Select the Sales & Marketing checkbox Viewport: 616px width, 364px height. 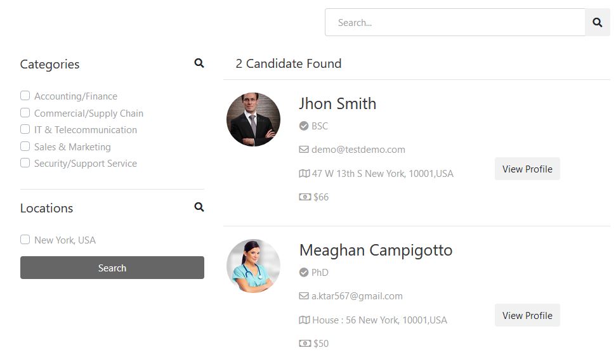pos(25,146)
